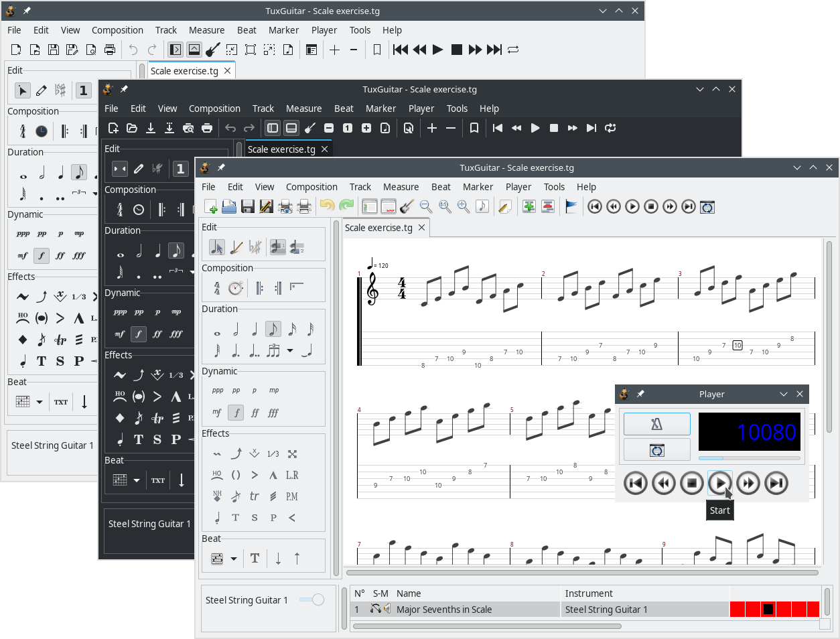Open the chord dropdown arrow in front Beat panel
The width and height of the screenshot is (840, 639).
click(x=234, y=559)
